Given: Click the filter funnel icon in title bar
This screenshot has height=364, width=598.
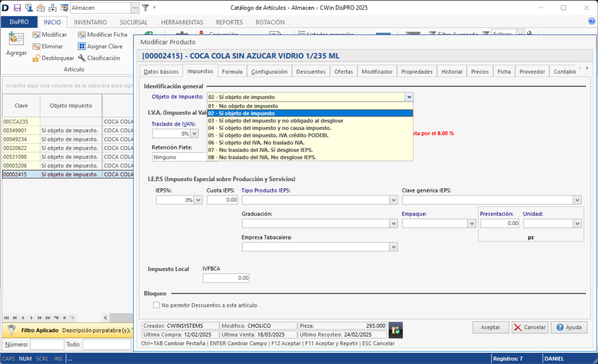Looking at the screenshot, I should tap(146, 7).
